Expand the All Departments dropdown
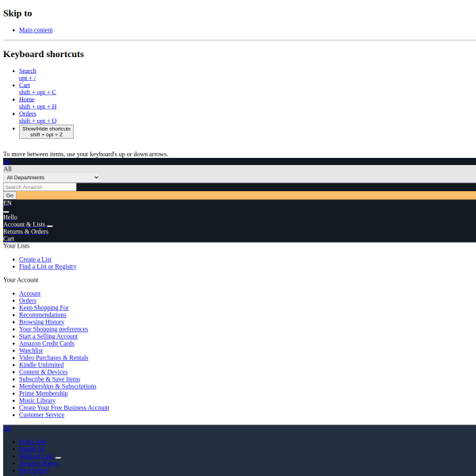 click(x=52, y=177)
